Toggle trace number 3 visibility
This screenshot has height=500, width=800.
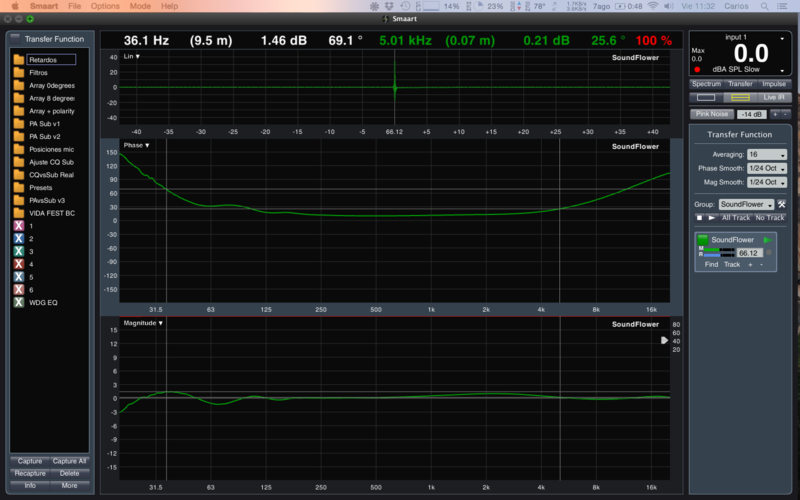19,251
